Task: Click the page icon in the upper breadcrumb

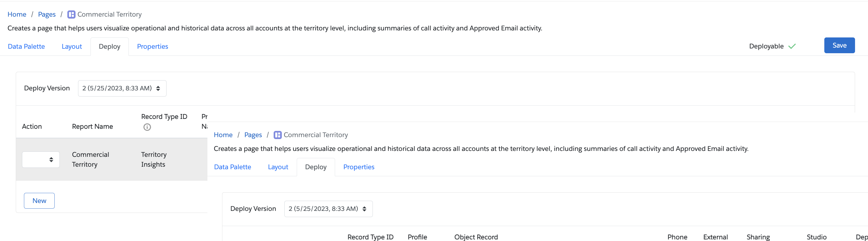Action: pyautogui.click(x=71, y=14)
